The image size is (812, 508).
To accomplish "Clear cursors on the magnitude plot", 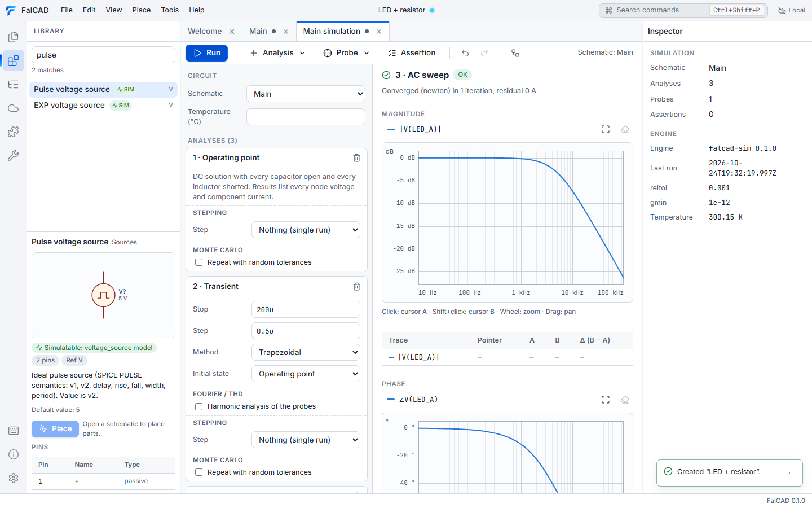I will [625, 129].
